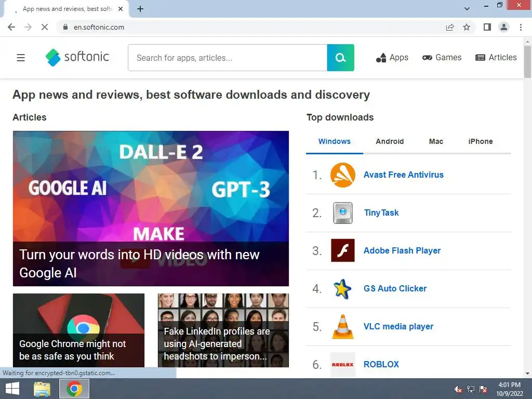Bookmark this page with star icon

467,27
